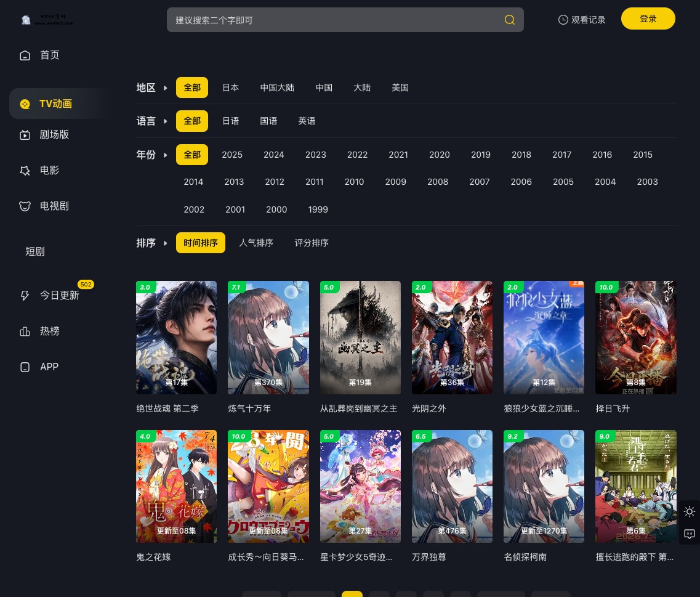Select 全部 in the 地区 row
This screenshot has width=700, height=597.
point(192,87)
